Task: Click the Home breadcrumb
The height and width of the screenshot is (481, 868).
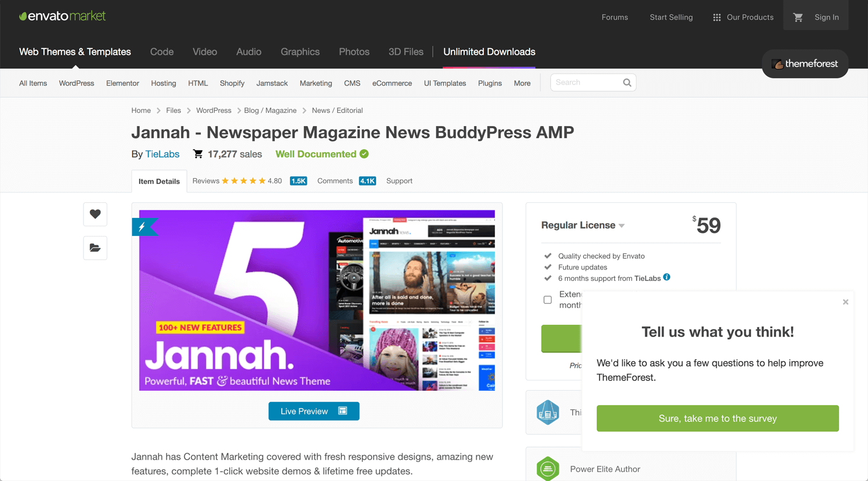Action: 141,110
